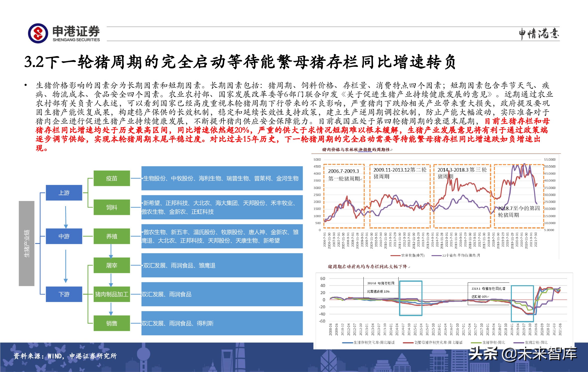Click the text 双汇发展、雨润食品 beside 猪肉制品加工
The image size is (588, 372).
[x=166, y=294]
